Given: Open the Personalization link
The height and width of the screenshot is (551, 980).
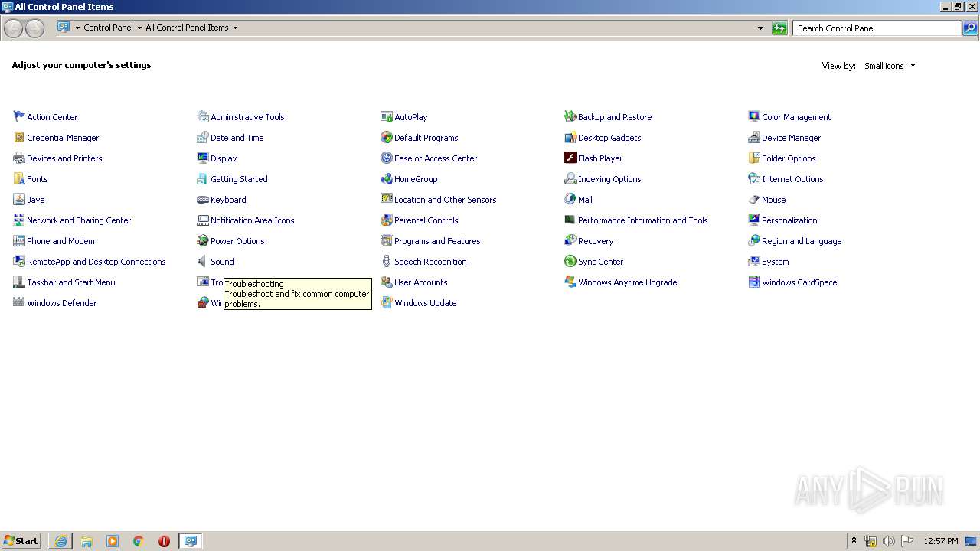Looking at the screenshot, I should coord(789,220).
